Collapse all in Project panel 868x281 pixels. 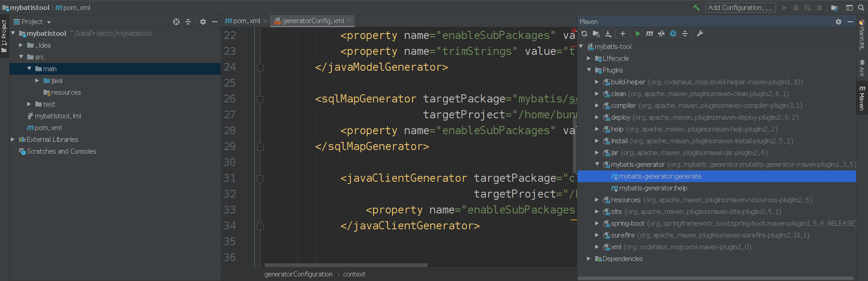(188, 22)
